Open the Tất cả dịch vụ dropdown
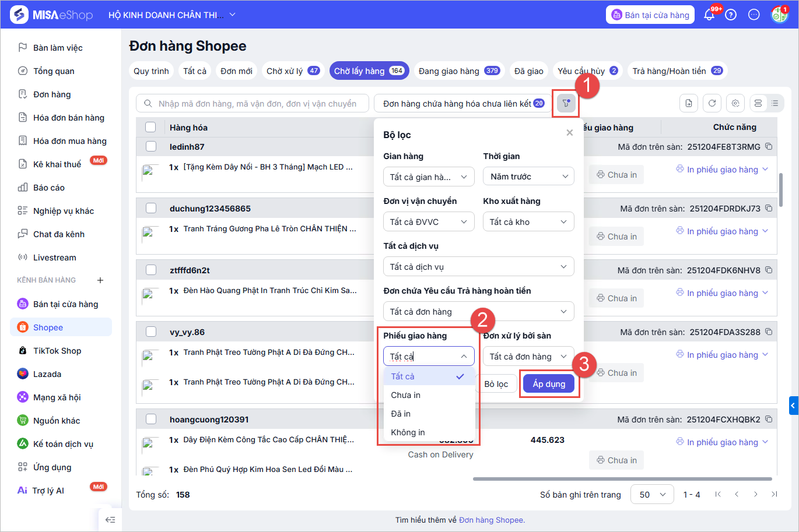This screenshot has height=532, width=799. click(x=479, y=267)
